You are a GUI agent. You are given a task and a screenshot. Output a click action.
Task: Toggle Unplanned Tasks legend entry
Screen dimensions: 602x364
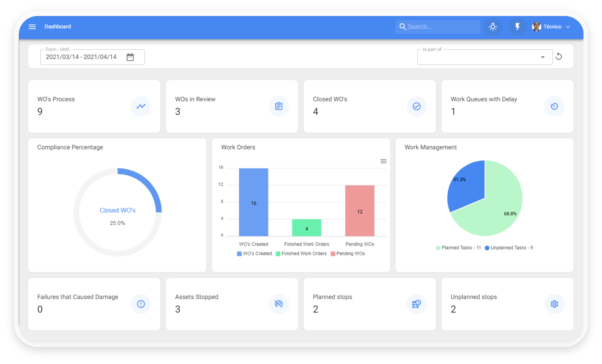[x=509, y=248]
